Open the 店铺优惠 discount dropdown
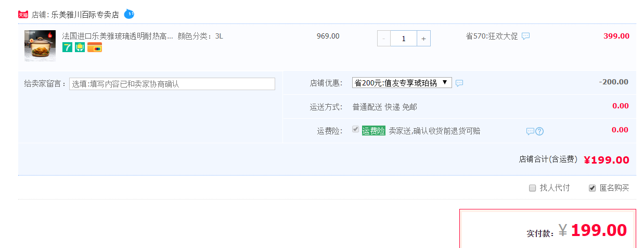 [402, 82]
